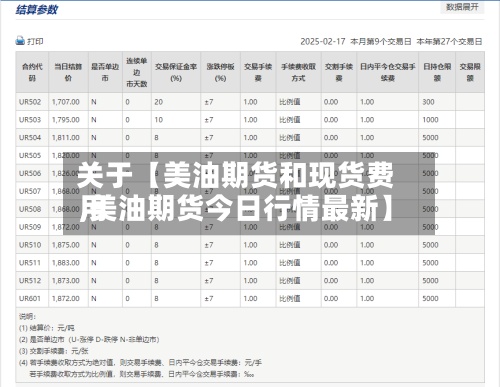Click the 交易保证金率(%) column header
The width and height of the screenshot is (500, 387).
pyautogui.click(x=176, y=72)
